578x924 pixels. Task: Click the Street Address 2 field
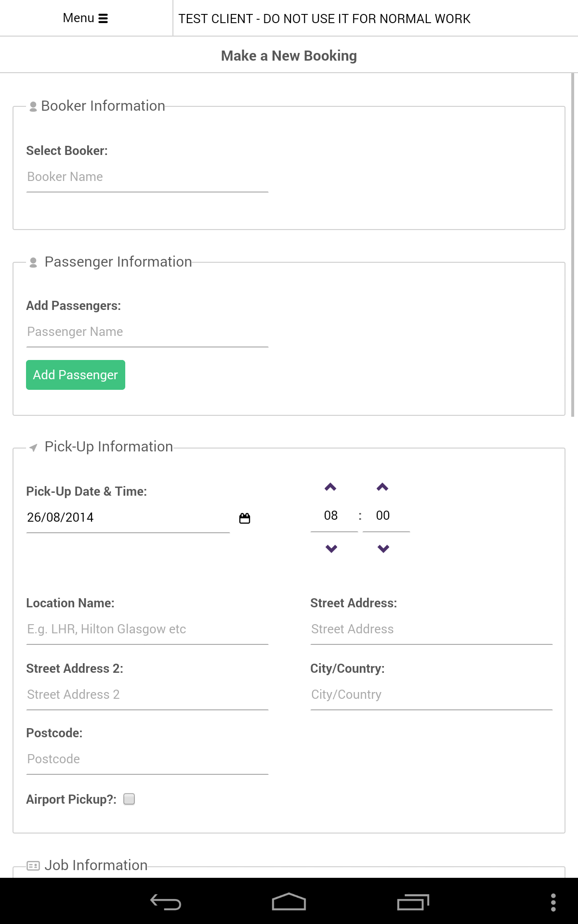(147, 695)
